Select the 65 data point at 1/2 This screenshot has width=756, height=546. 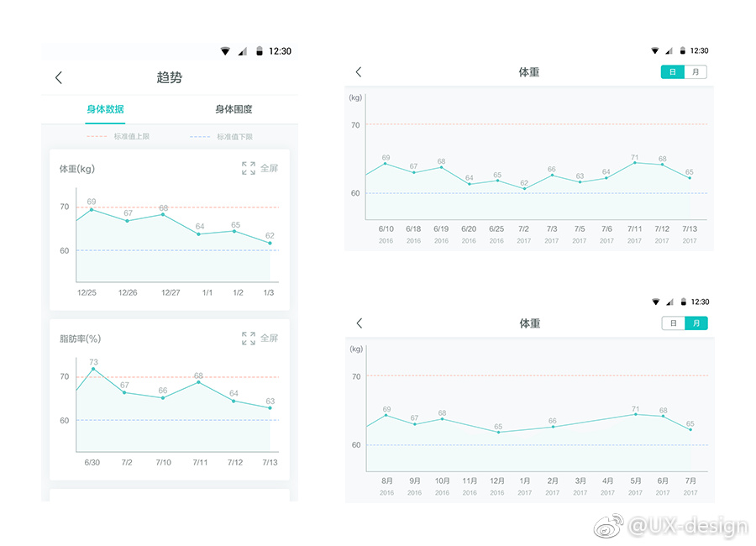coord(234,232)
